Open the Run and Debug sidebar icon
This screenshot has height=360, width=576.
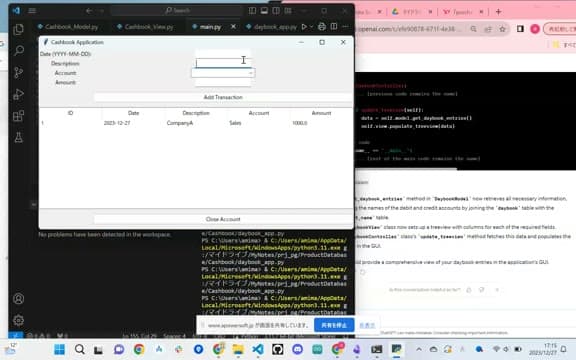coord(18,94)
